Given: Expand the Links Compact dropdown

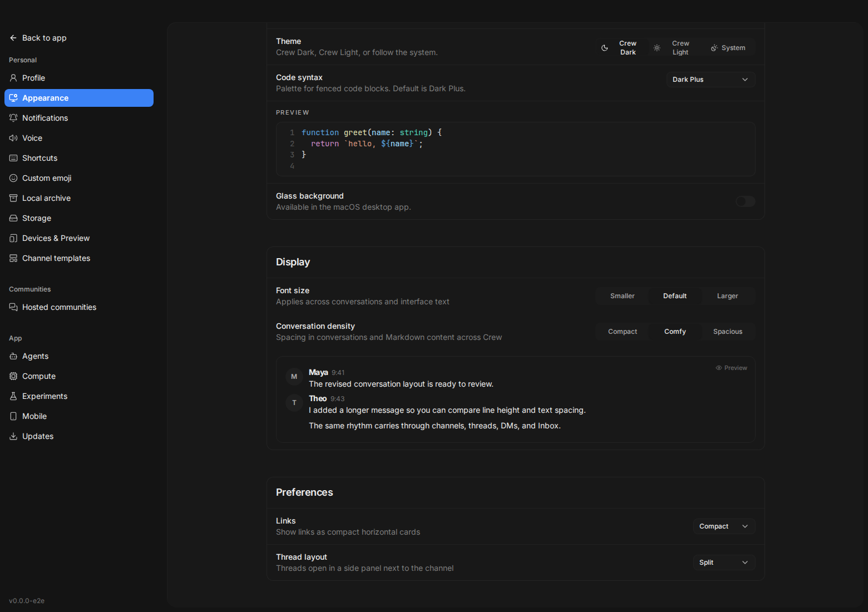Looking at the screenshot, I should (x=724, y=526).
